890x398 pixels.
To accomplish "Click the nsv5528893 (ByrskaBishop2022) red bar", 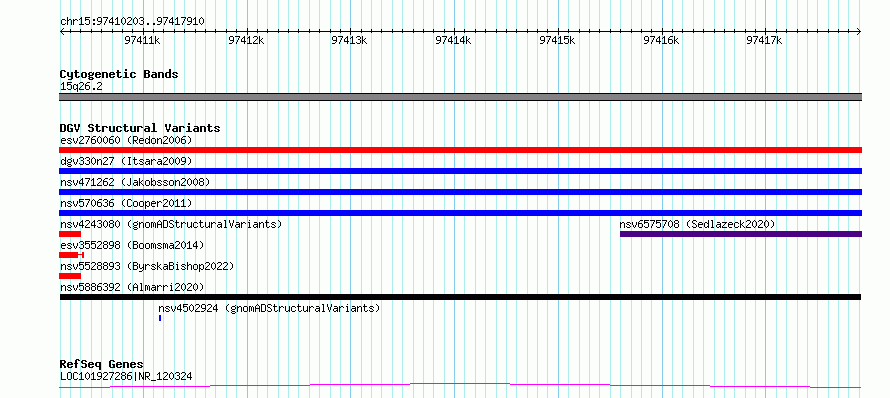I will point(70,276).
